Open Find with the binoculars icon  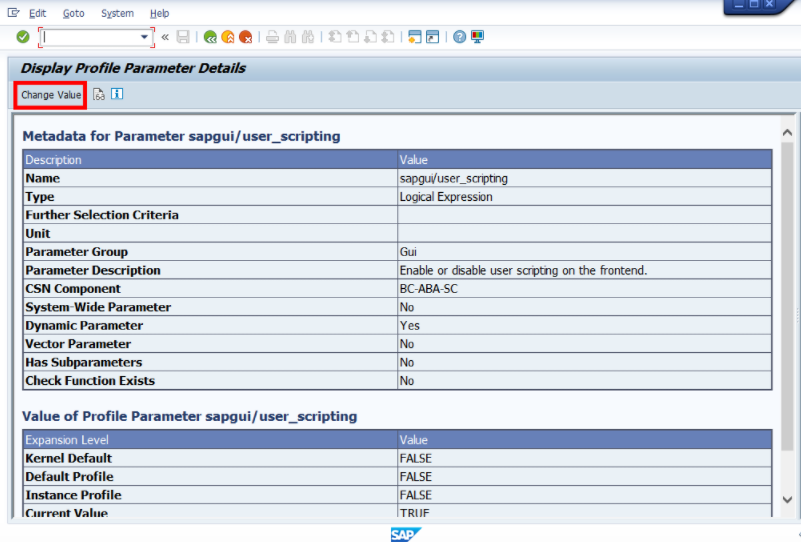point(290,37)
